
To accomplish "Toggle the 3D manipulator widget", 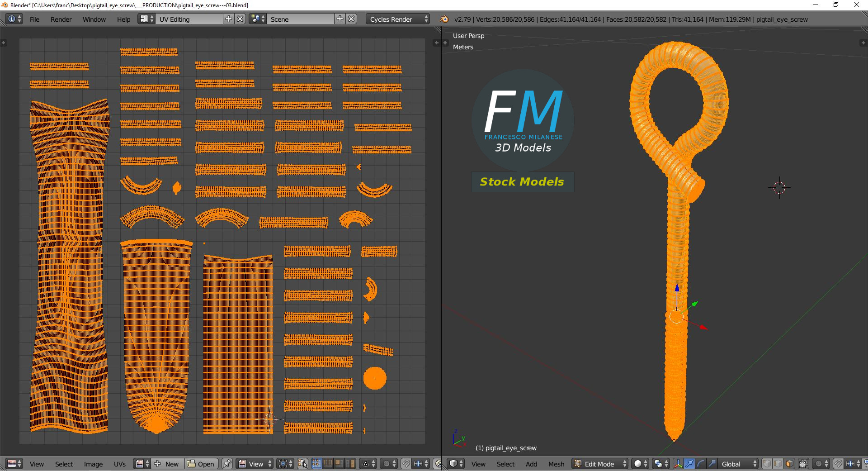I will tap(678, 464).
